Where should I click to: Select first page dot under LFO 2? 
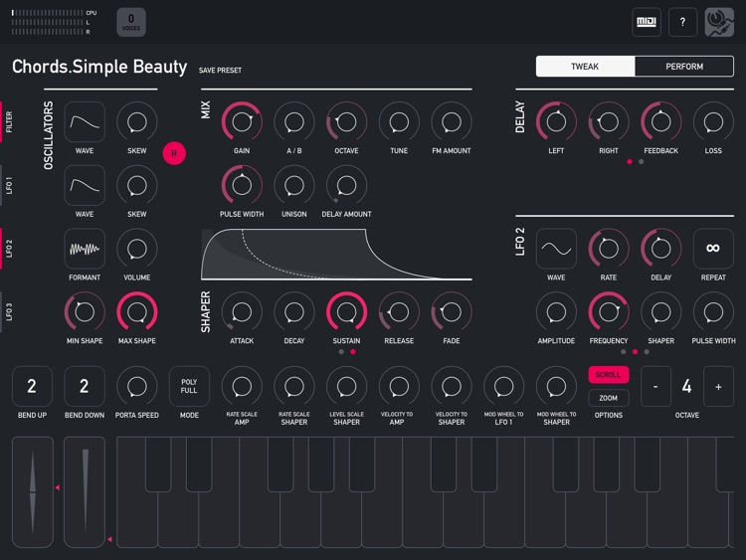[624, 352]
